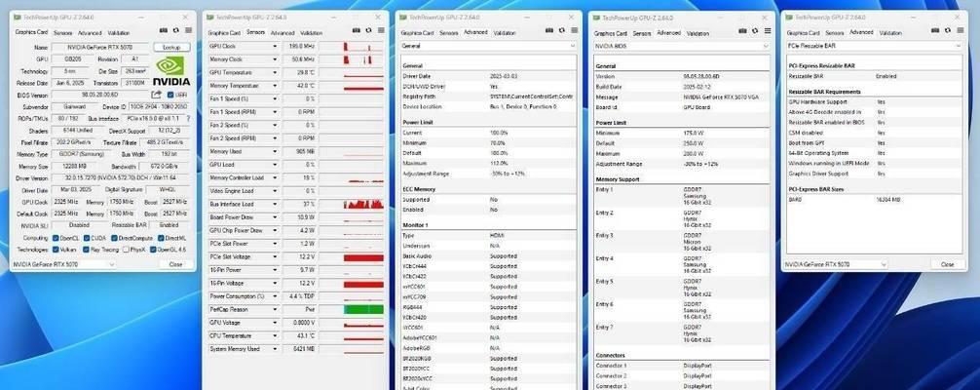
Task: Click refresh icon in Sensors window
Action: coord(369,30)
